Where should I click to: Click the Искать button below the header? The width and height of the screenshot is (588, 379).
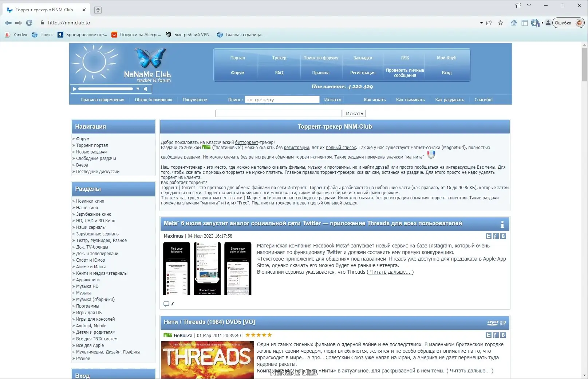[354, 114]
